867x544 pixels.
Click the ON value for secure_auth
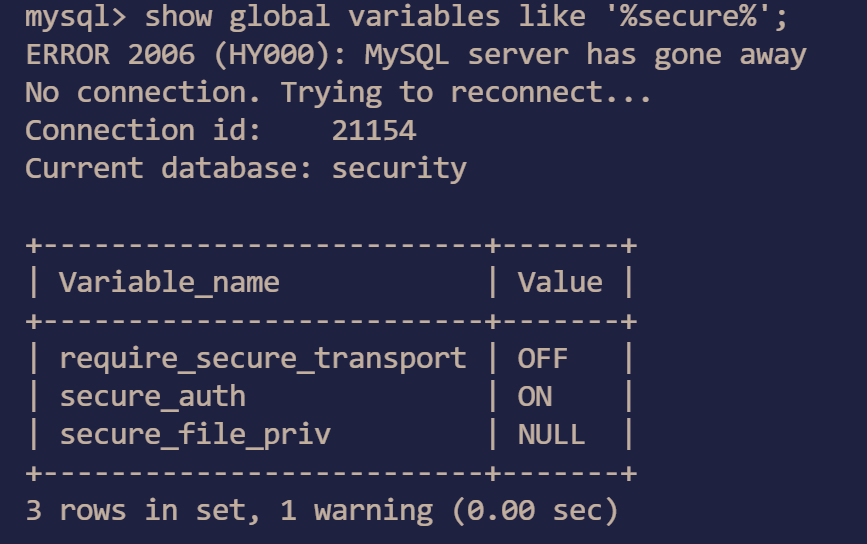click(x=534, y=396)
